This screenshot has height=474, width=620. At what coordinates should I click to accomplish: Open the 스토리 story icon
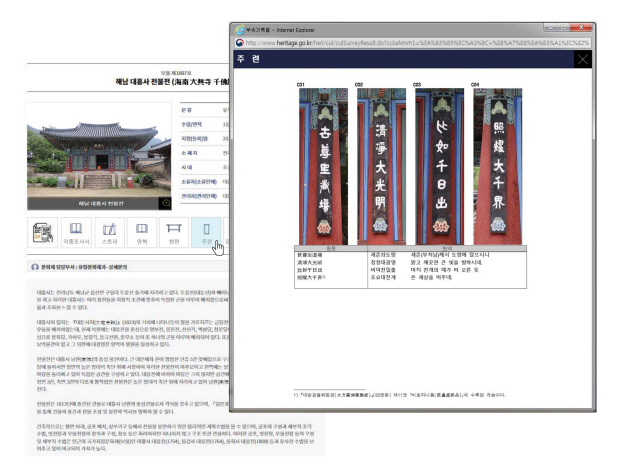(110, 232)
